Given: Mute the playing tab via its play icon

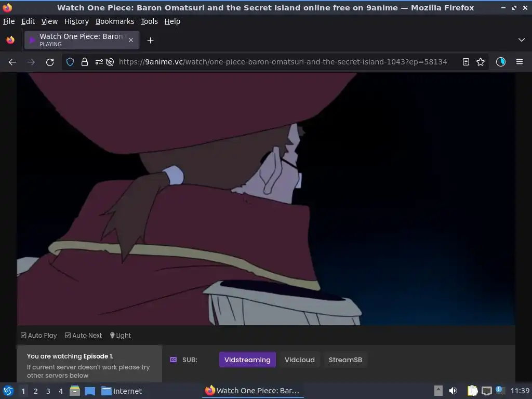Looking at the screenshot, I should 32,40.
